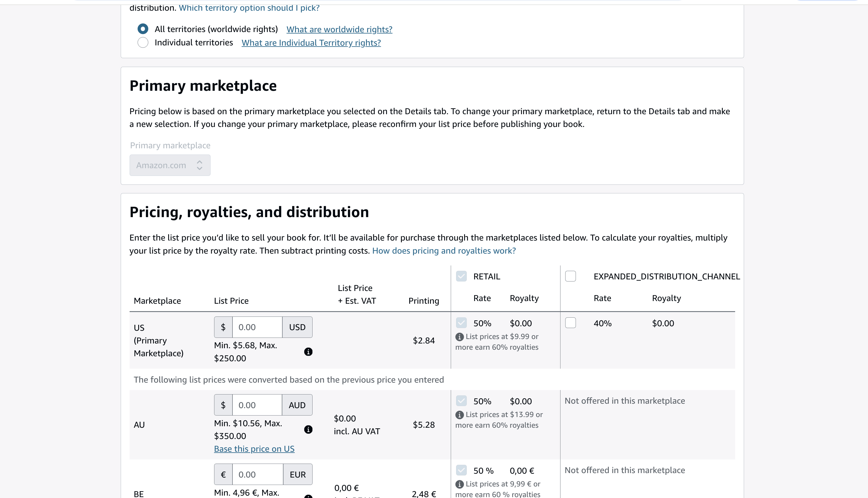This screenshot has width=868, height=498.
Task: Click info icon next to $13.99 royalty note
Action: pos(459,415)
